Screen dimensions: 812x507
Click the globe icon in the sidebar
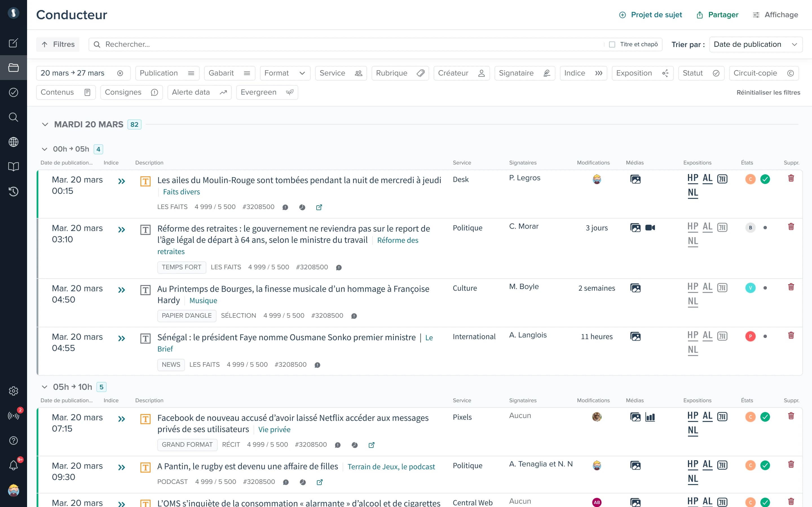coord(14,142)
